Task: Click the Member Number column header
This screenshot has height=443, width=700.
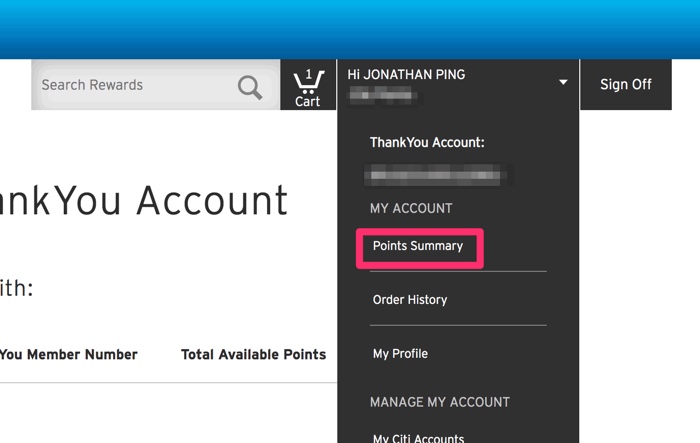Action: [68, 354]
